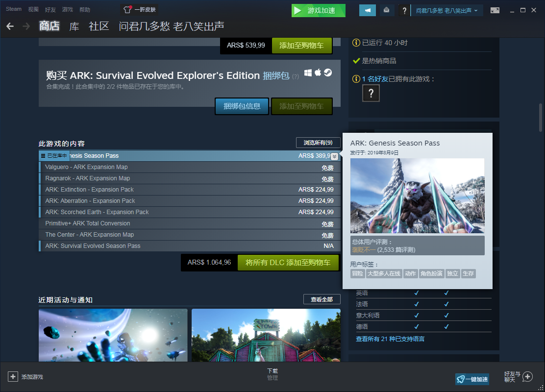
Task: Click the hours played info icon
Action: 356,43
